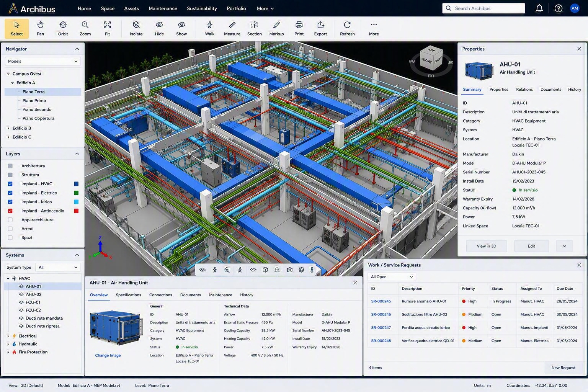Image resolution: width=588 pixels, height=392 pixels.
Task: Open the Section tool
Action: 254,29
